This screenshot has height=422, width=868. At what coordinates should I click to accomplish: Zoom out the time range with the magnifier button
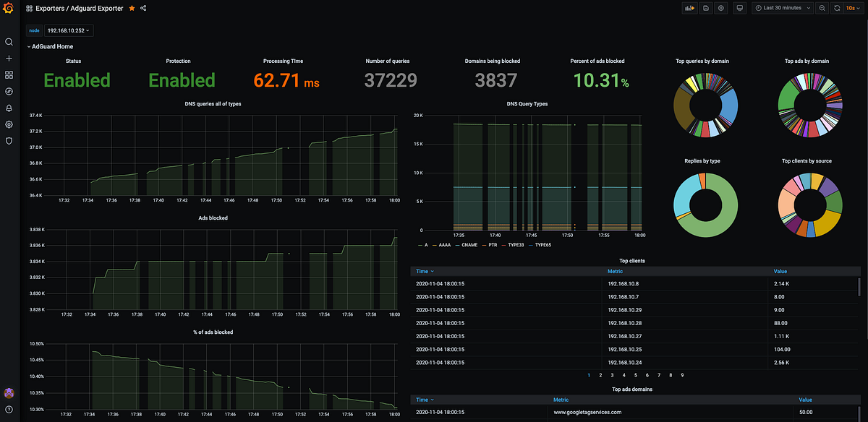coord(820,8)
